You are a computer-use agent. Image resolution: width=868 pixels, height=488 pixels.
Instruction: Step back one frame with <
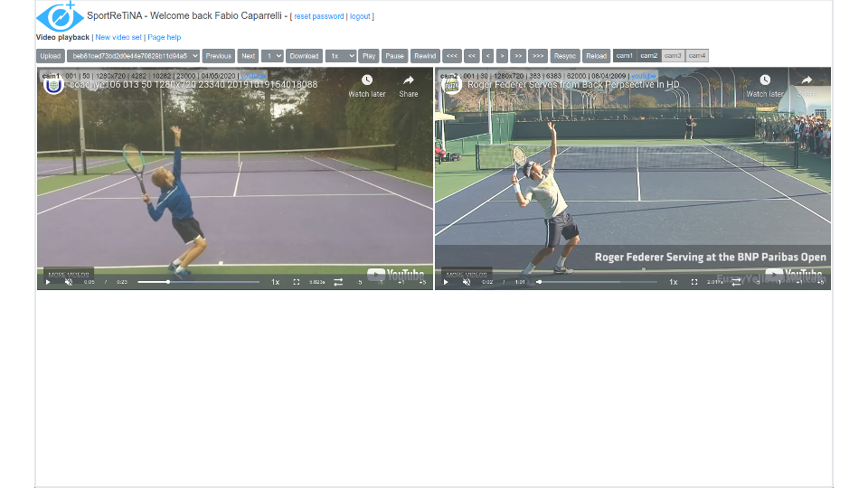point(487,56)
